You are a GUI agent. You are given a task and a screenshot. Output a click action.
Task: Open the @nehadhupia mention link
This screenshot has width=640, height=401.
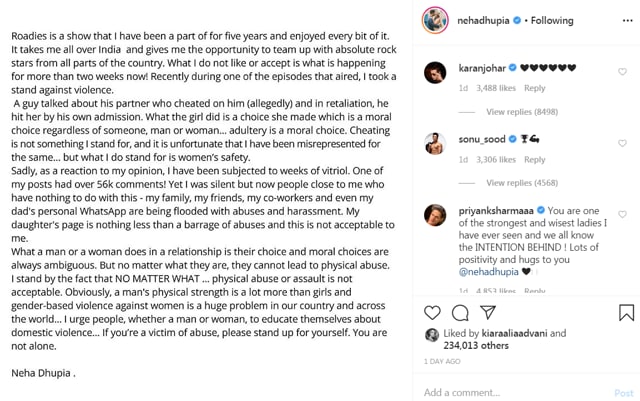point(489,272)
